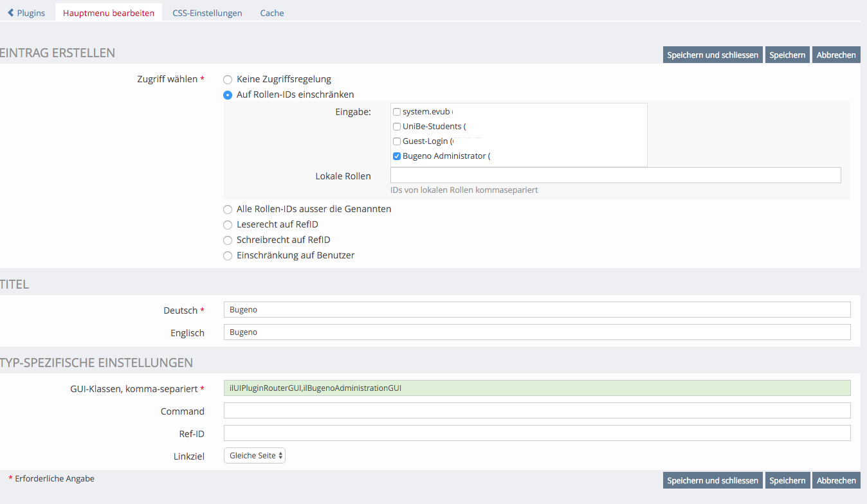
Task: Select 'Auf Rollen-IDs einschränken' radio option
Action: [228, 95]
